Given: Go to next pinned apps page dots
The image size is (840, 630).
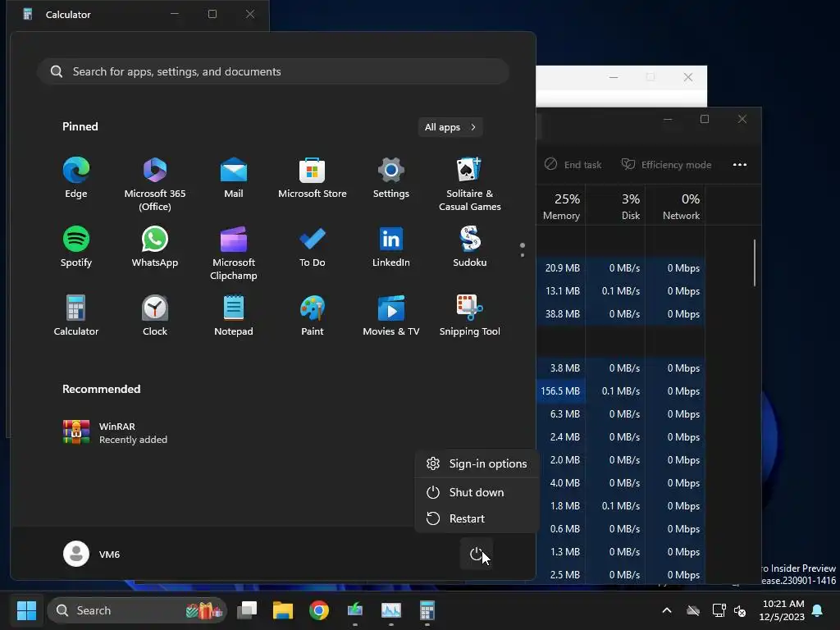Looking at the screenshot, I should [x=523, y=249].
